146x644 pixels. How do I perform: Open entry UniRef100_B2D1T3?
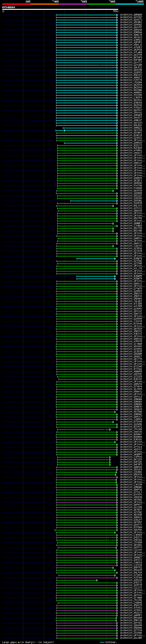point(131,146)
